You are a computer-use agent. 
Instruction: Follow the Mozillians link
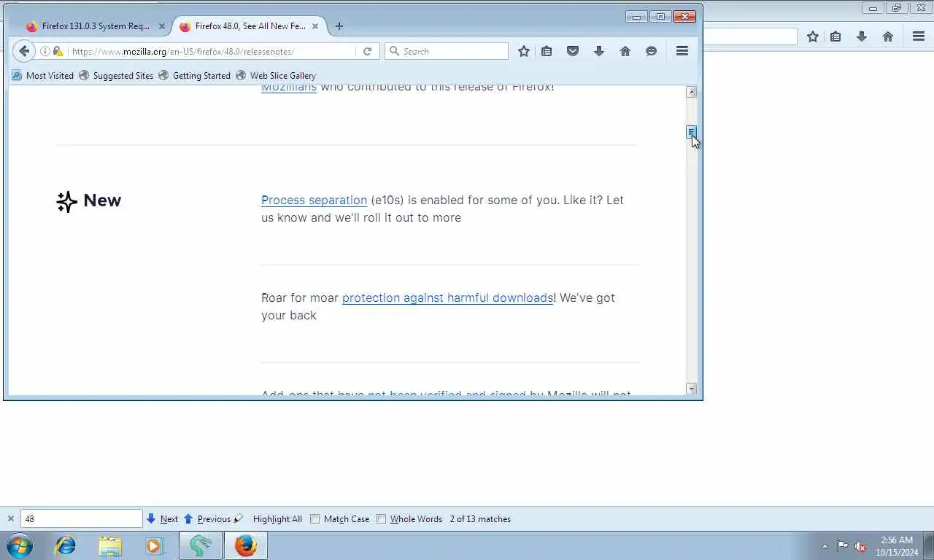289,87
